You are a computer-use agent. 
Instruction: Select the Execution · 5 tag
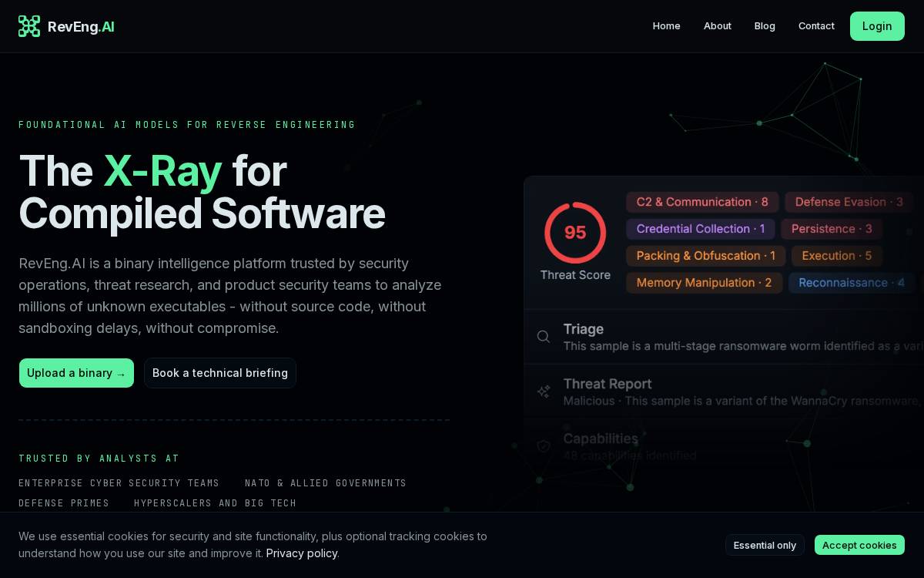837,256
